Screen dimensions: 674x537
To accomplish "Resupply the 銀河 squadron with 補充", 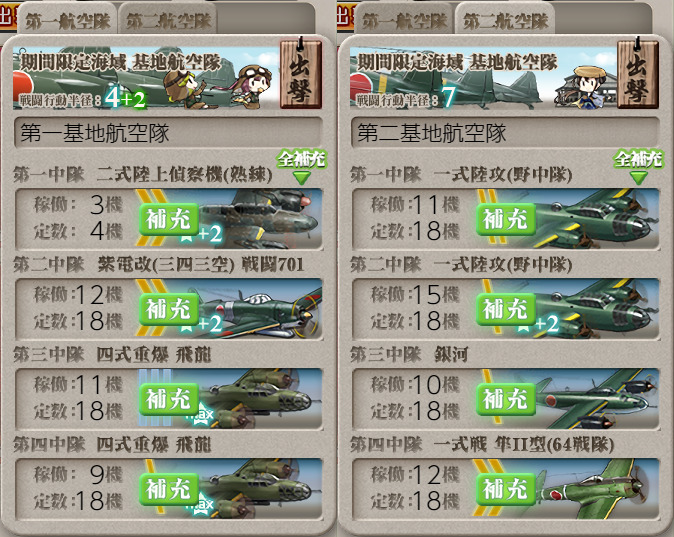I will [506, 399].
